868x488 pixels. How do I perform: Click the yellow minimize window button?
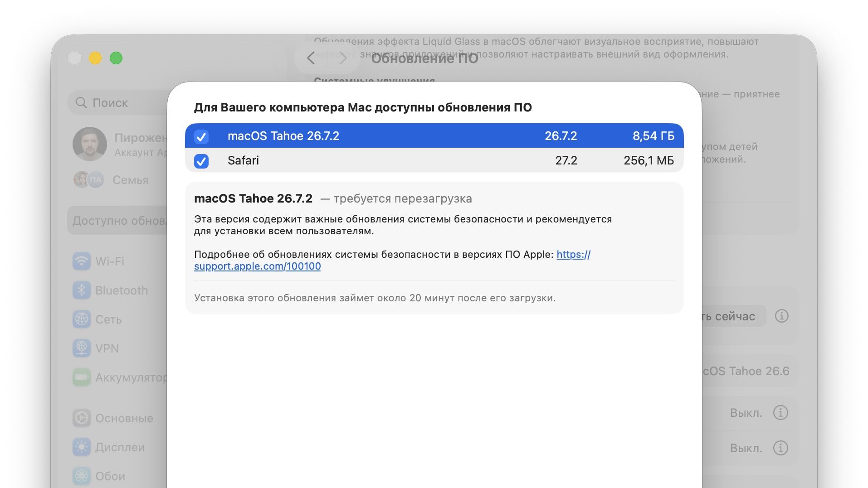(x=95, y=58)
